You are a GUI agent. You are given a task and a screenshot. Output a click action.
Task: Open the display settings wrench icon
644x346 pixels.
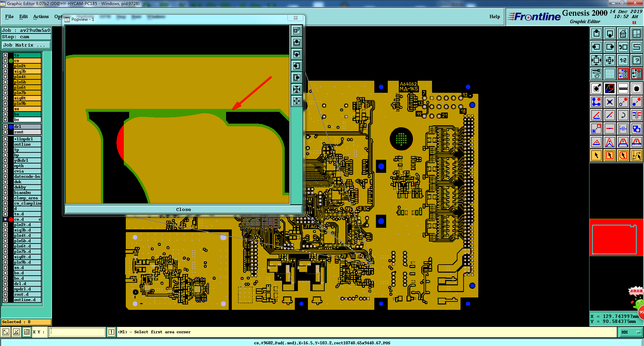(596, 74)
